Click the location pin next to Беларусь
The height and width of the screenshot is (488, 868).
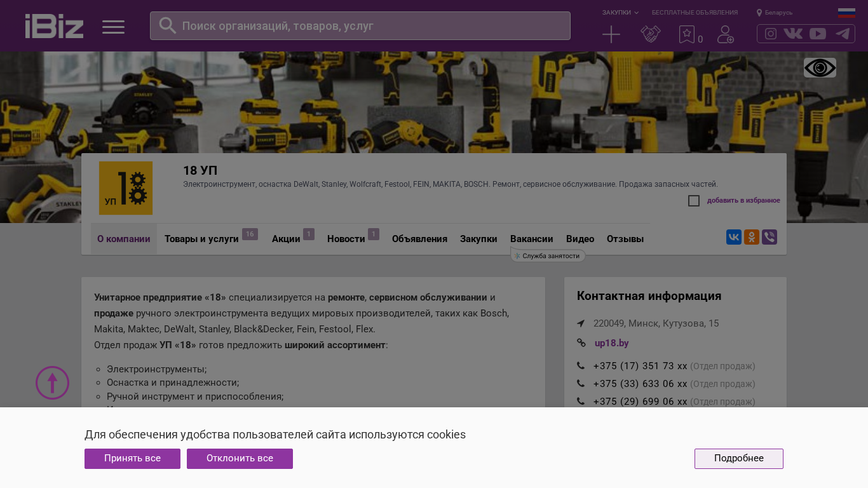click(x=759, y=13)
